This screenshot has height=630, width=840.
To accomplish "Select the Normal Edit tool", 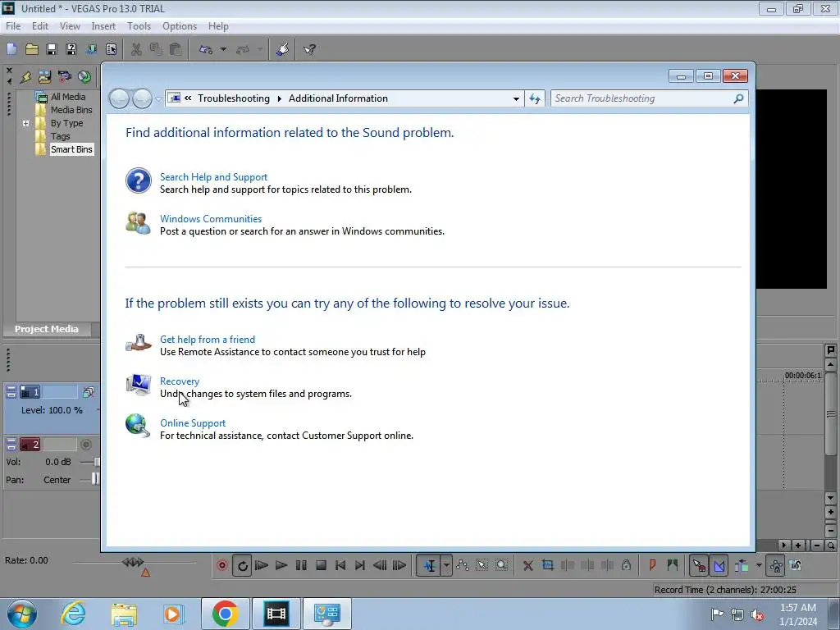I will coord(429,566).
